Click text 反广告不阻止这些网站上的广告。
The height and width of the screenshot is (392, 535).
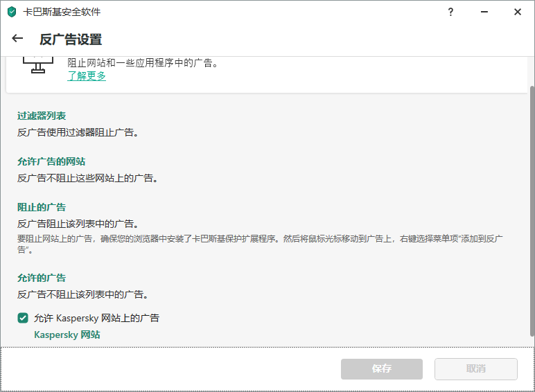pos(87,178)
